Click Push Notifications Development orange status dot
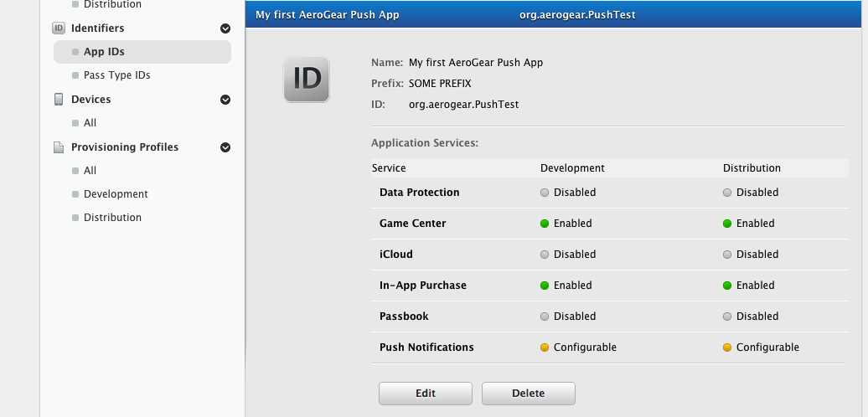The width and height of the screenshot is (868, 417). [x=545, y=347]
